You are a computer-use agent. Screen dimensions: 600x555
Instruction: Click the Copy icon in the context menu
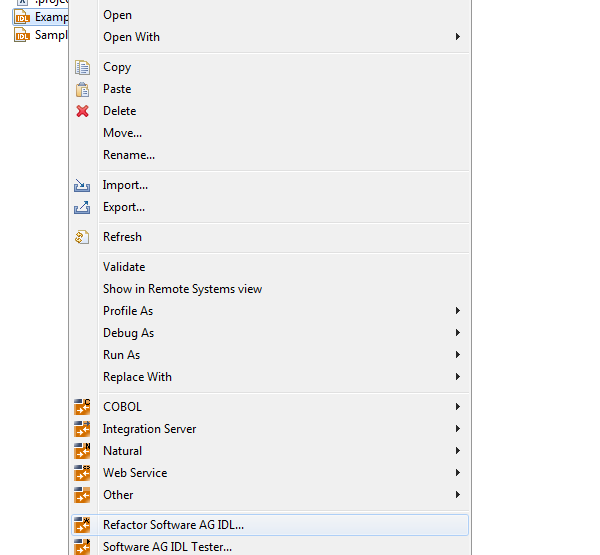(x=82, y=67)
